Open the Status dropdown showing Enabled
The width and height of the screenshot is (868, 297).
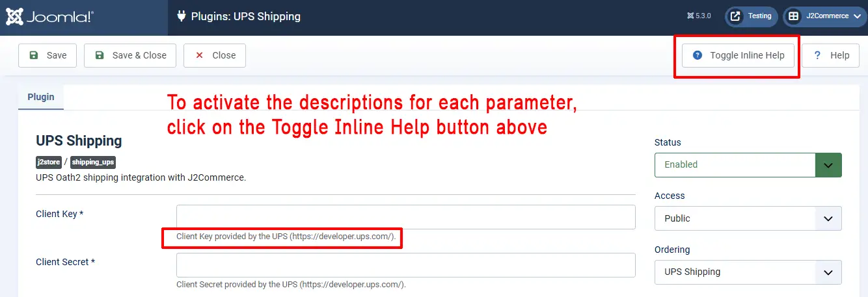(748, 164)
